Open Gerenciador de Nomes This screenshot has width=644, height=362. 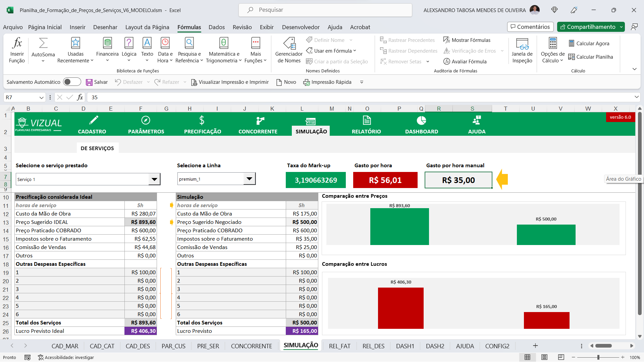coord(289,50)
